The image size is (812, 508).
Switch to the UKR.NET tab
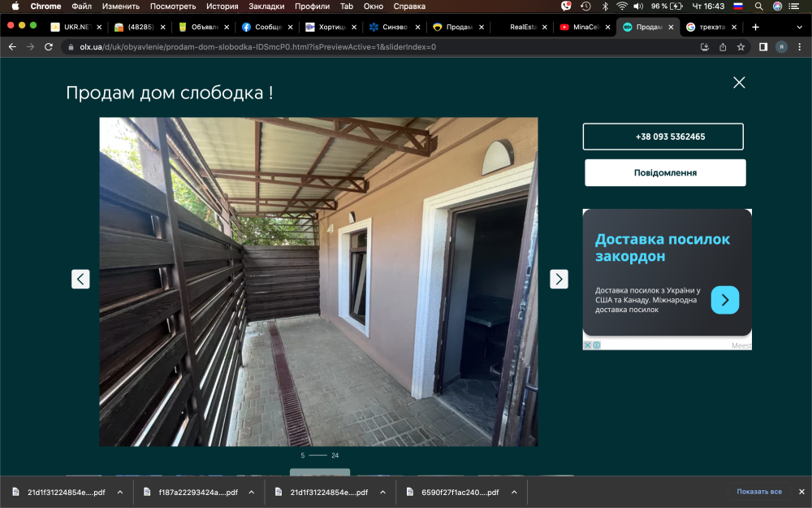[75, 27]
